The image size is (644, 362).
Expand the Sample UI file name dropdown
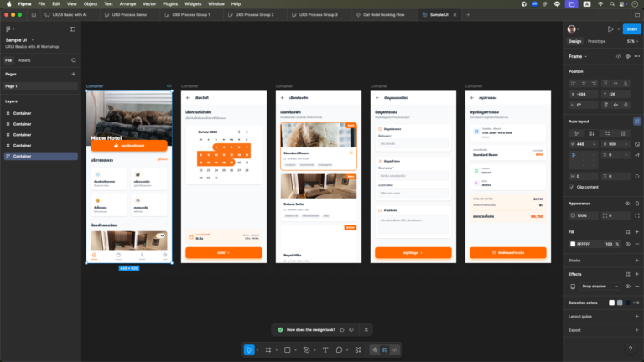(x=32, y=39)
